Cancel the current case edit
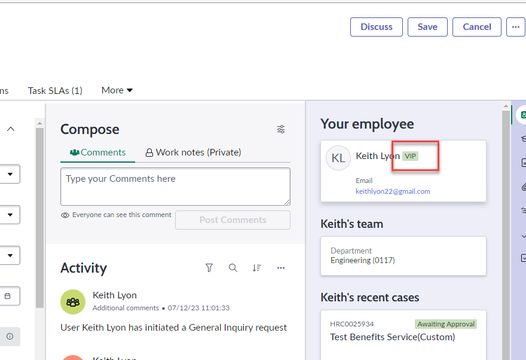526x360 pixels. point(477,27)
